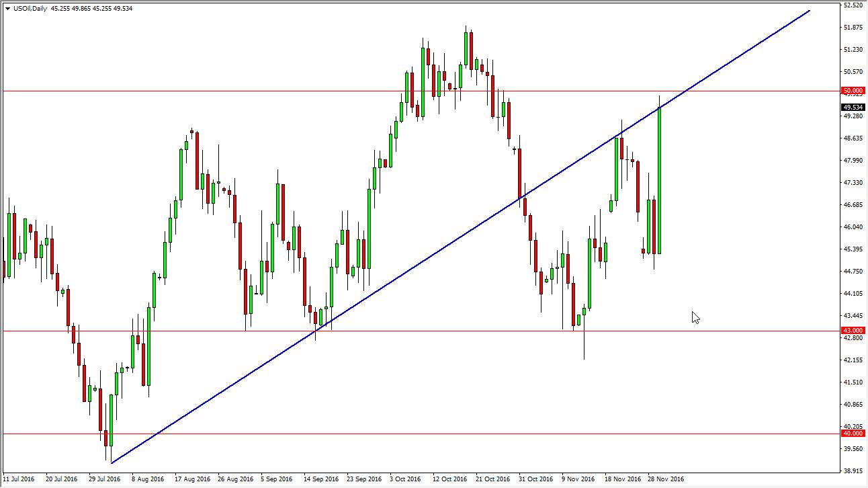Click the 52.520 value on price axis
The image size is (868, 488).
point(853,5)
